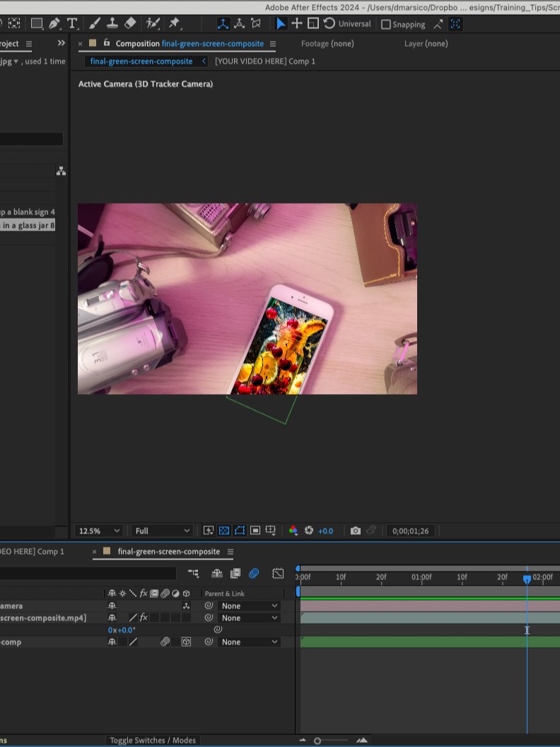The width and height of the screenshot is (560, 747).
Task: Open the Full resolution dropdown
Action: tap(162, 531)
